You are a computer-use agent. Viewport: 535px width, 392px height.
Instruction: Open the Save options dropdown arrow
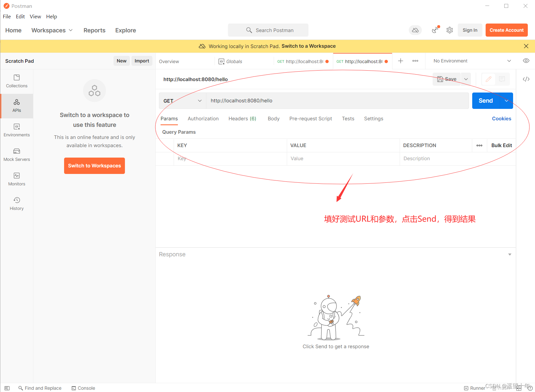click(466, 79)
